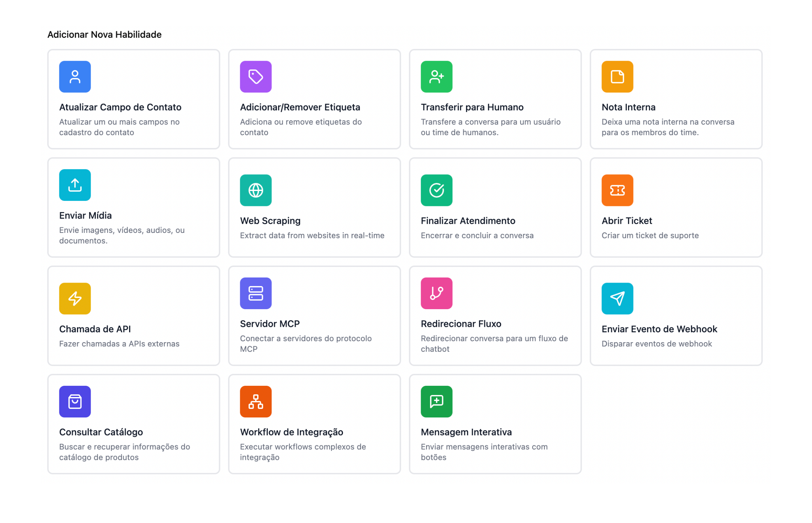Viewport: 812px width, 523px height.
Task: Click the yellow lightning bolt Chamada de API icon
Action: coord(75,298)
